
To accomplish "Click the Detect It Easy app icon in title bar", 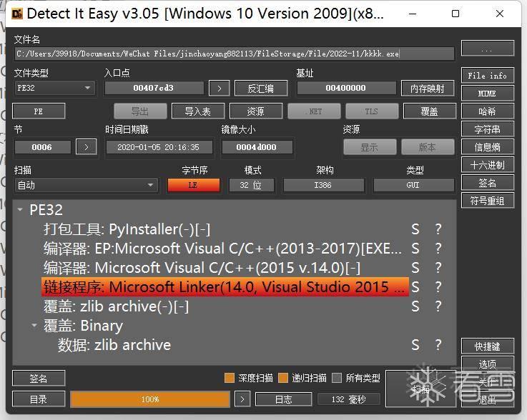I will point(17,14).
